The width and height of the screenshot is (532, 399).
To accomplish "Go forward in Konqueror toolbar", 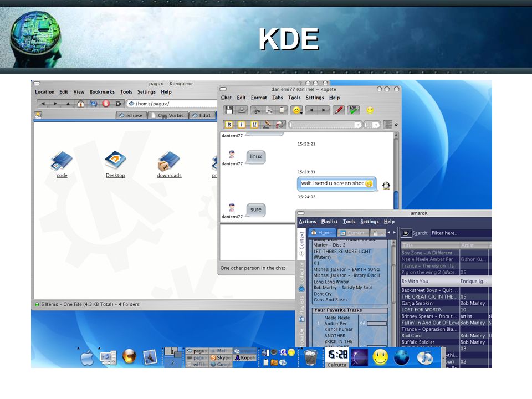I will coord(55,104).
